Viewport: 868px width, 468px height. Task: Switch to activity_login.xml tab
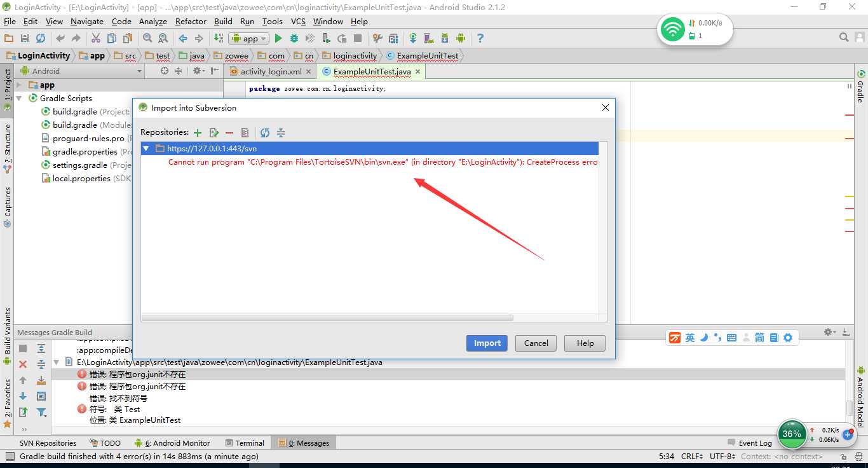tap(271, 72)
